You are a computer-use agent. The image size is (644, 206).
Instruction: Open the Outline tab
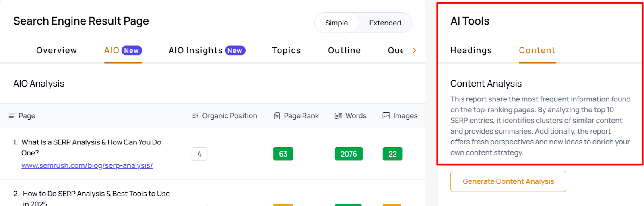point(344,50)
